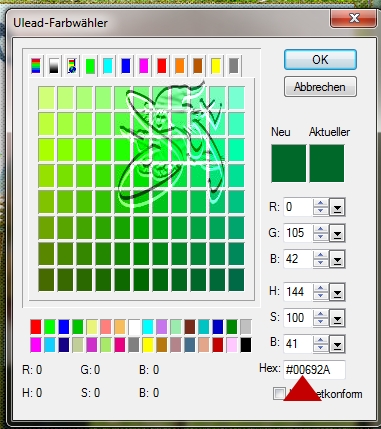The image size is (381, 429).
Task: Open dropdown next to S value 100
Action: [337, 317]
